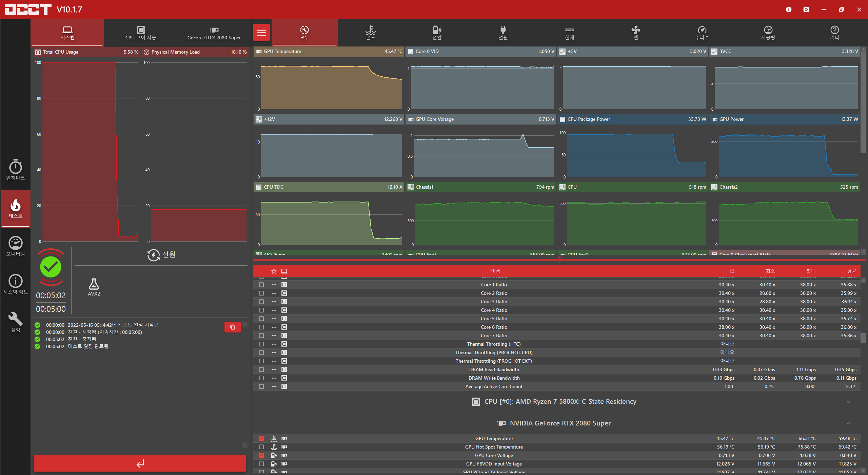Viewport: 868px width, 475px height.
Task: Click the GPU Temperature graph header icon
Action: (259, 52)
